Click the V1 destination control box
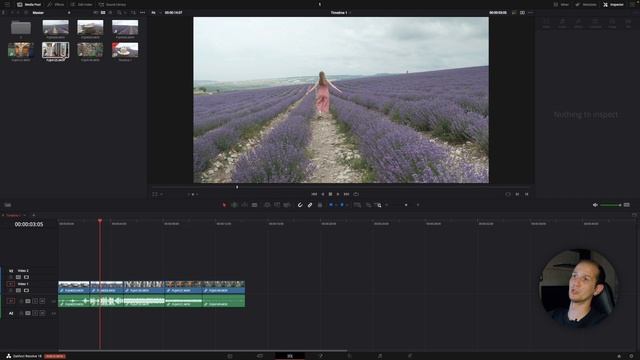Viewport: 640px width, 360px height. tap(11, 284)
